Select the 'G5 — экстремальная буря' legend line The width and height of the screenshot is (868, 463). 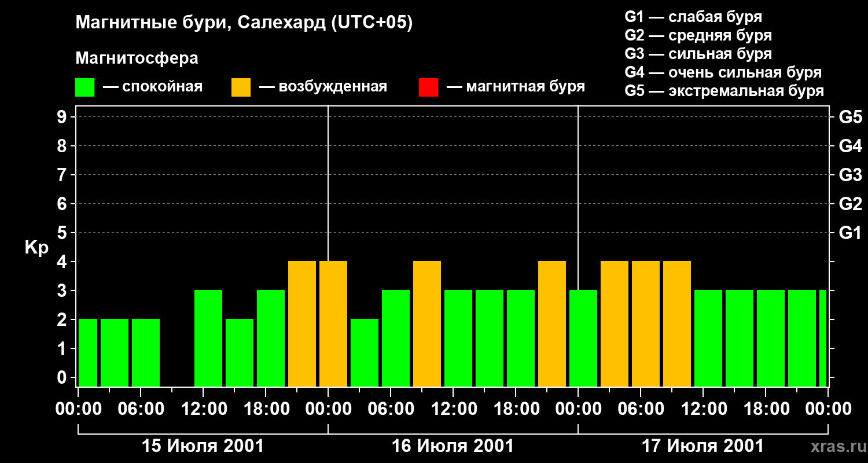coord(724,91)
